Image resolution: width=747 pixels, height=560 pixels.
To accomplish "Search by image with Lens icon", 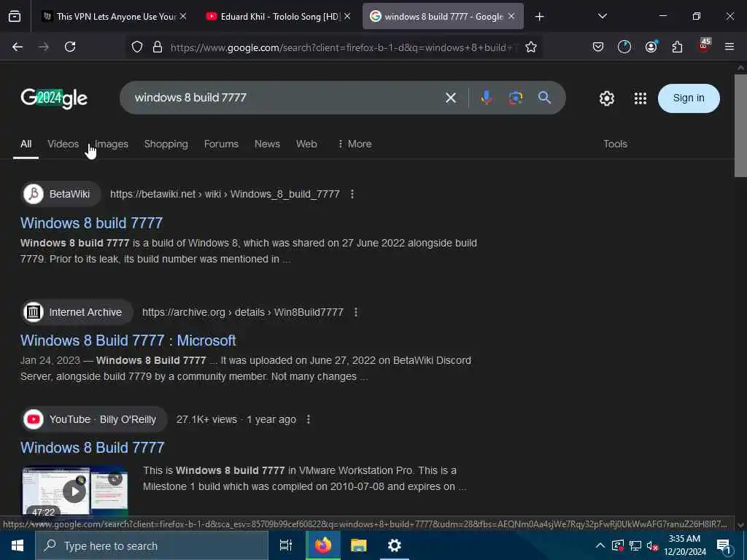I will tap(516, 98).
